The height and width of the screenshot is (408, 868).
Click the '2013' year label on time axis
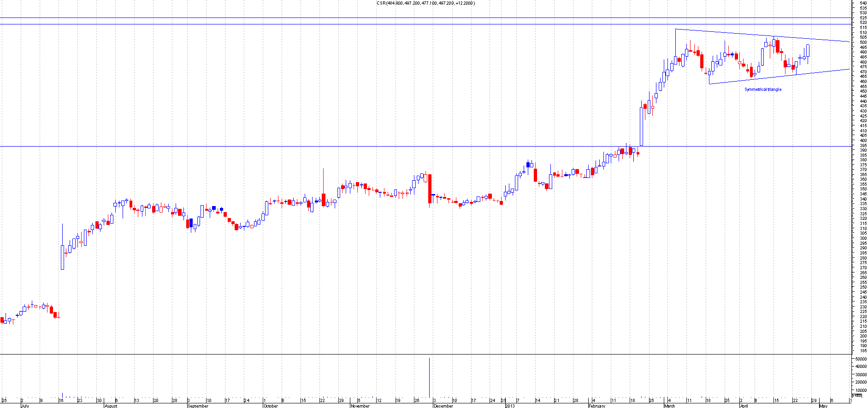coord(509,406)
